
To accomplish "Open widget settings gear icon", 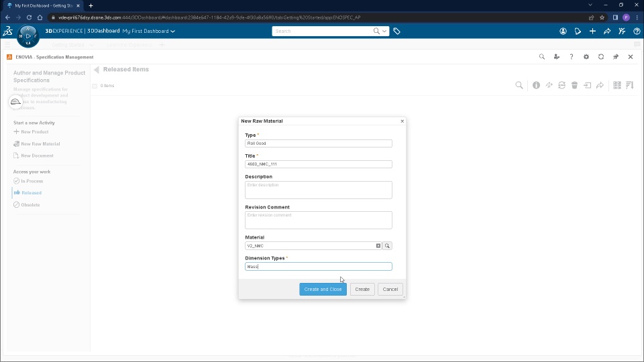I will (586, 57).
